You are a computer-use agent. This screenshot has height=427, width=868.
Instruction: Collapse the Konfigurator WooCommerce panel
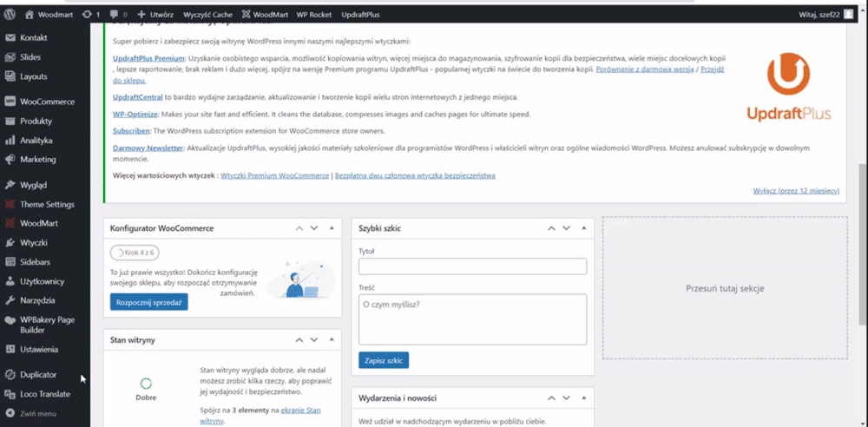[x=332, y=228]
